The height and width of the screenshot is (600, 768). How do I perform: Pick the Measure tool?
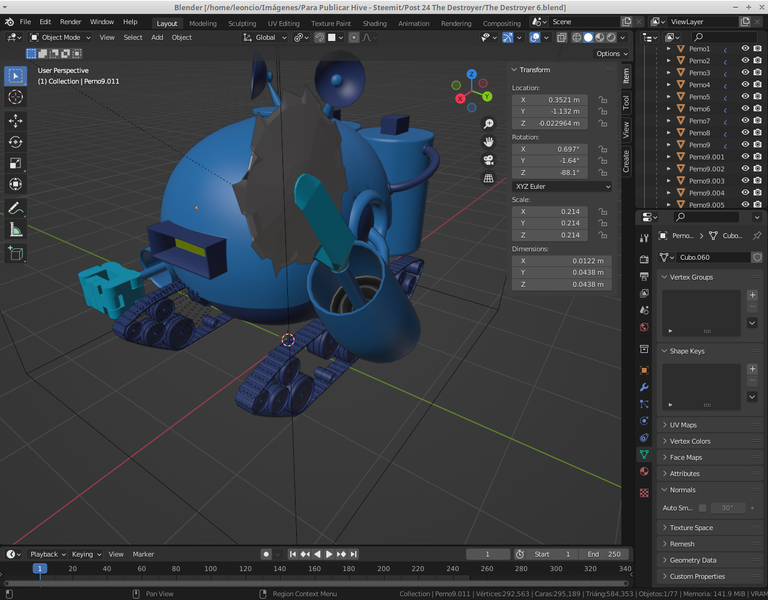point(16,229)
